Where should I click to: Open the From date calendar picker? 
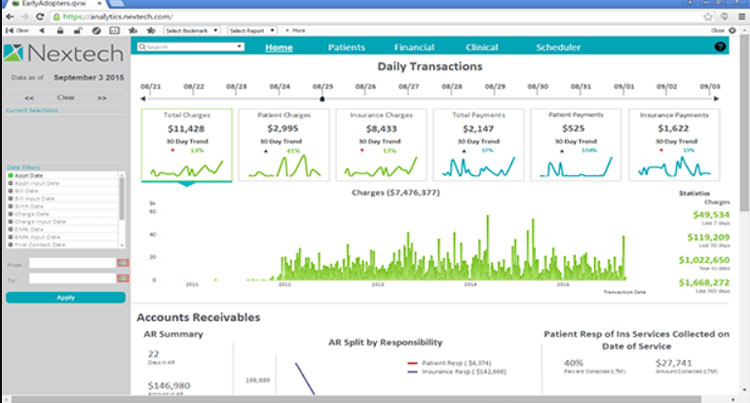123,263
